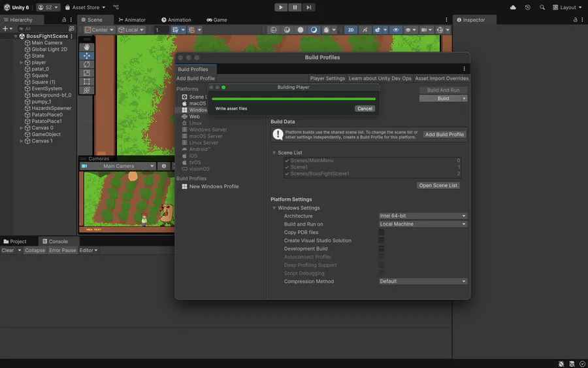Open the Architecture Intel 64-bit dropdown
The image size is (588, 368).
coord(423,216)
